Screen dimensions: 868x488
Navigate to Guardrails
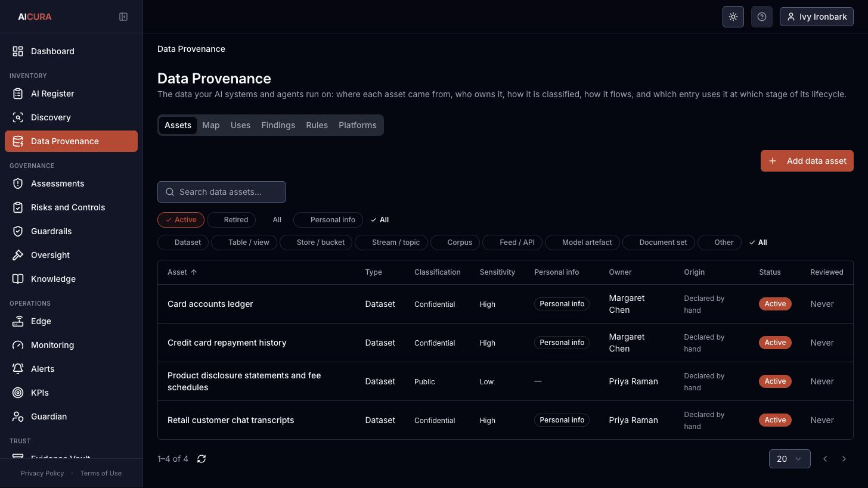71,231
